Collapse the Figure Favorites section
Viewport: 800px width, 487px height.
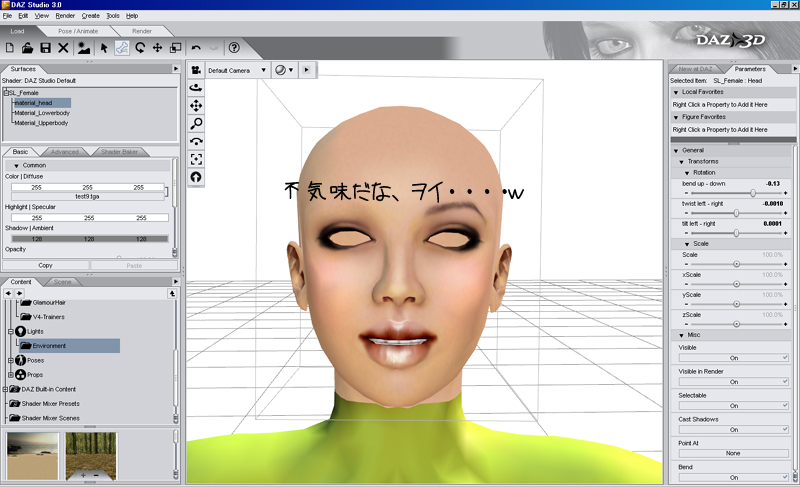tap(676, 117)
